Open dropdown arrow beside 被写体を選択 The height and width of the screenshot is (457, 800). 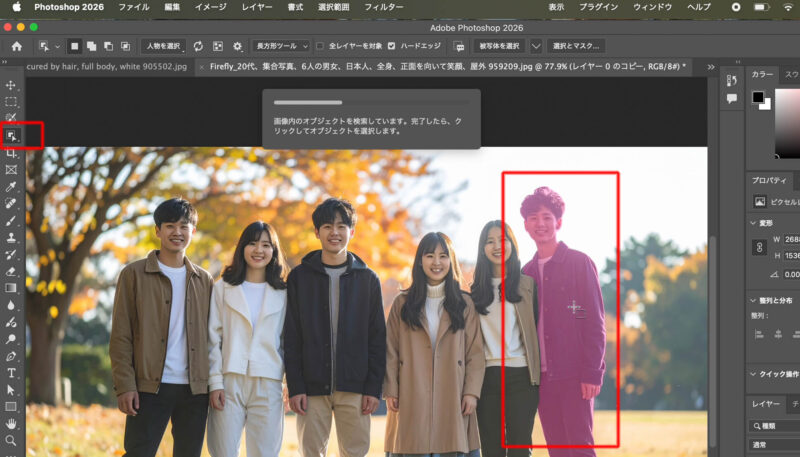[x=536, y=46]
